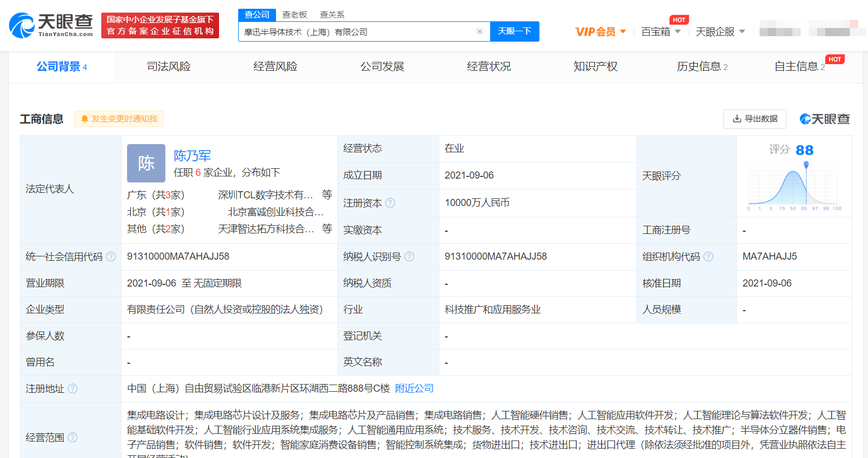Click help icon beside 统一社会信用代码
868x458 pixels.
click(111, 256)
